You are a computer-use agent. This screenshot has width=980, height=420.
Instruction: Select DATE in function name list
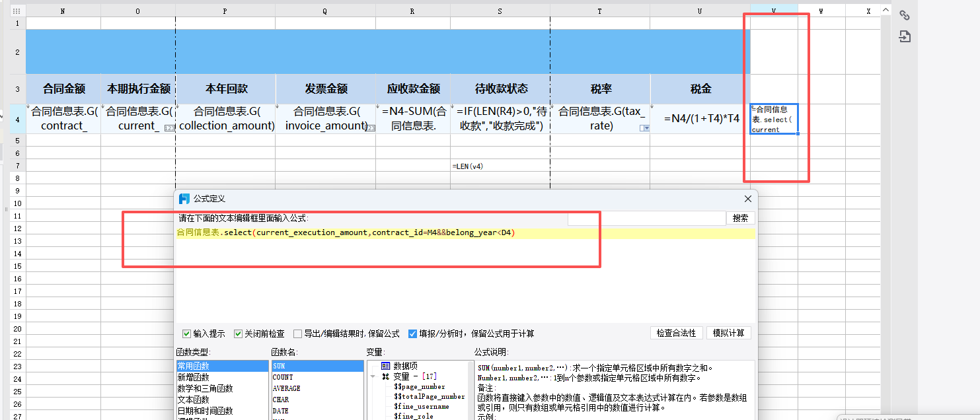317,411
